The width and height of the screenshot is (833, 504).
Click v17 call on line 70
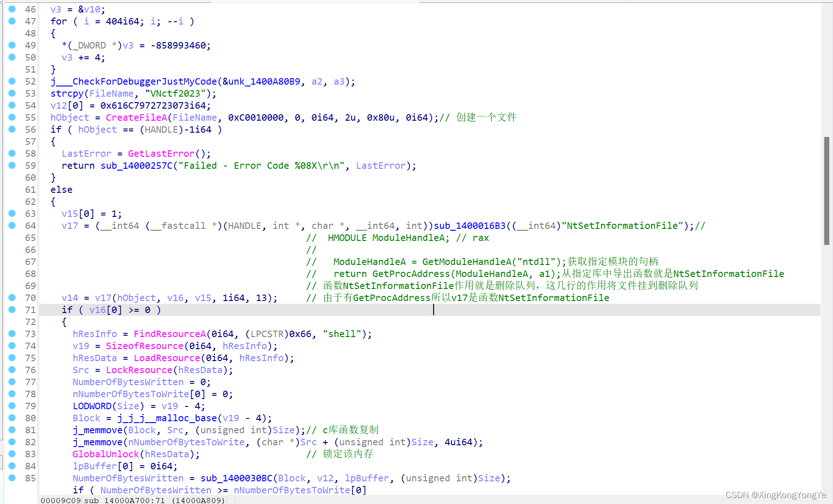[103, 298]
